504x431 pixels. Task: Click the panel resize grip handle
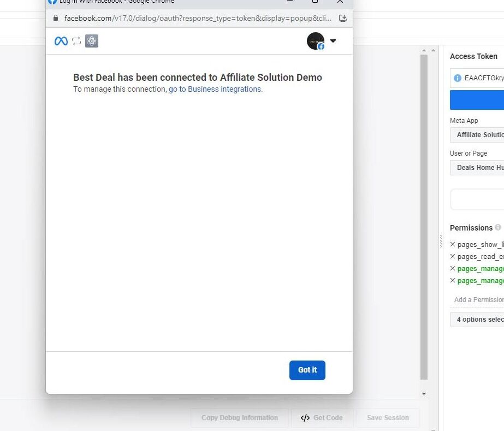coord(441,241)
